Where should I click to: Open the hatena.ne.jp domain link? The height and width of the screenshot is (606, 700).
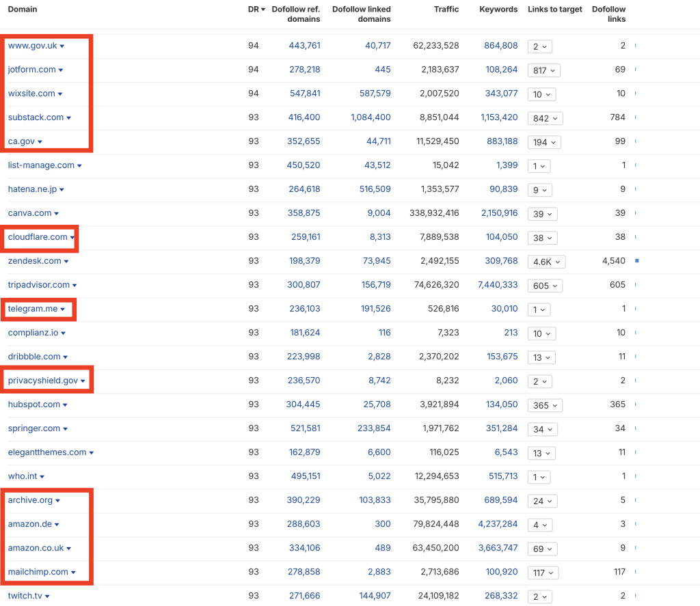pyautogui.click(x=33, y=189)
